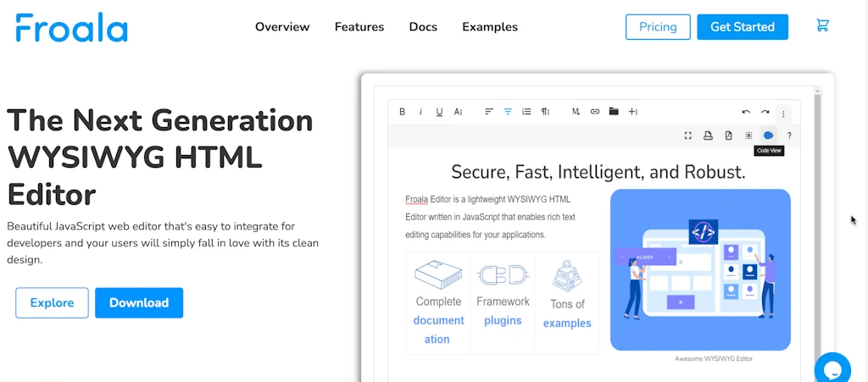The image size is (868, 382).
Task: Open the chat widget bubble
Action: pos(832,369)
